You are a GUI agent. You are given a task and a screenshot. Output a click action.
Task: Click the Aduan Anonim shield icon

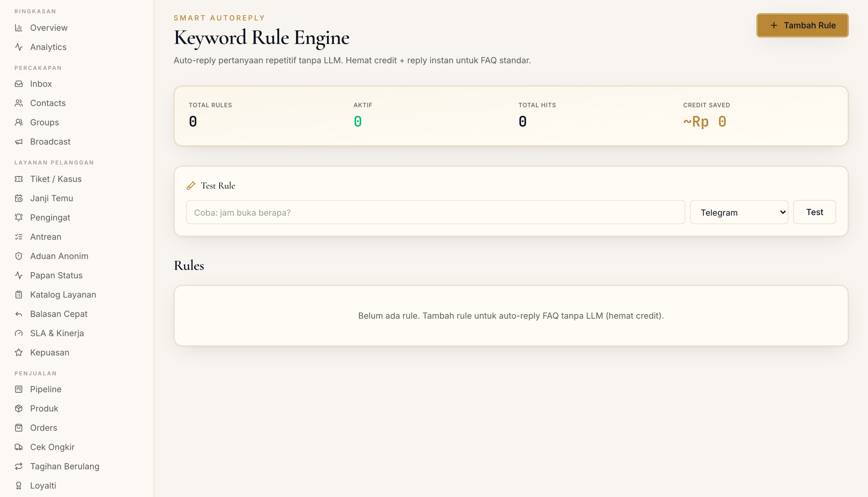tap(19, 256)
